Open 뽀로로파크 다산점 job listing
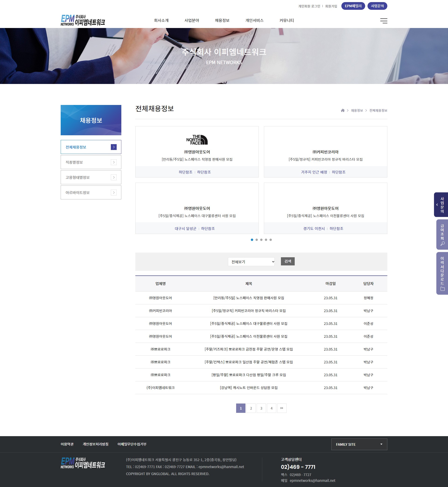This screenshot has width=448, height=487. point(248,375)
